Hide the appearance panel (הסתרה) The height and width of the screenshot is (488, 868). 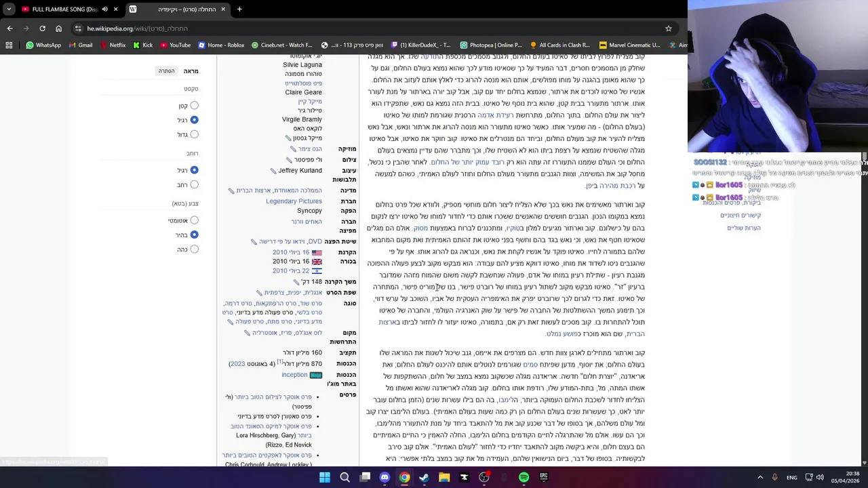point(166,71)
